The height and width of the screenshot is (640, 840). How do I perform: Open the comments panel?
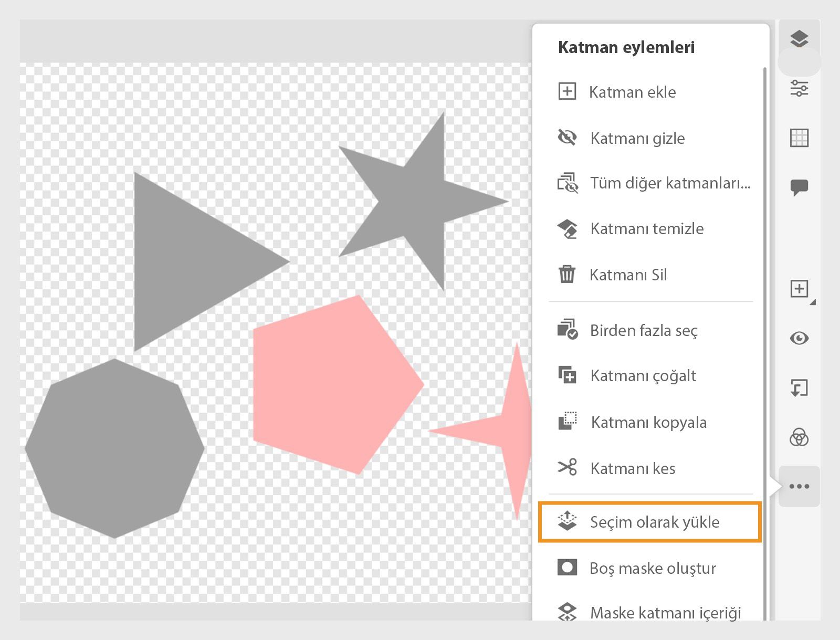[x=799, y=185]
